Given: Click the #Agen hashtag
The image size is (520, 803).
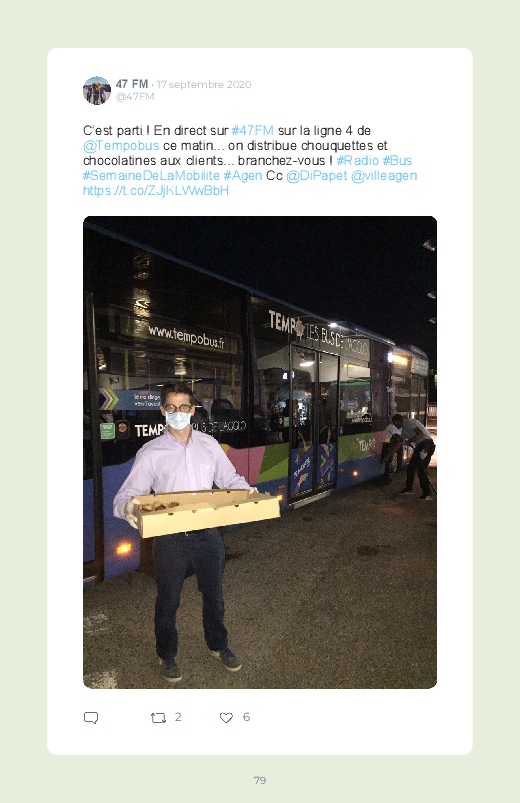Looking at the screenshot, I should [243, 176].
